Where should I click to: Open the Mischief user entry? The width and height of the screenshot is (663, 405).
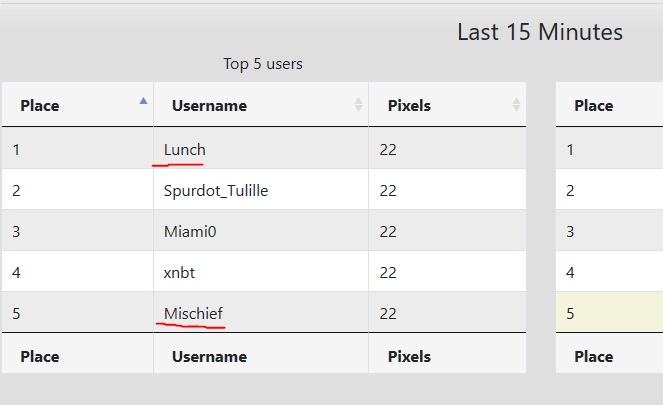[x=193, y=313]
